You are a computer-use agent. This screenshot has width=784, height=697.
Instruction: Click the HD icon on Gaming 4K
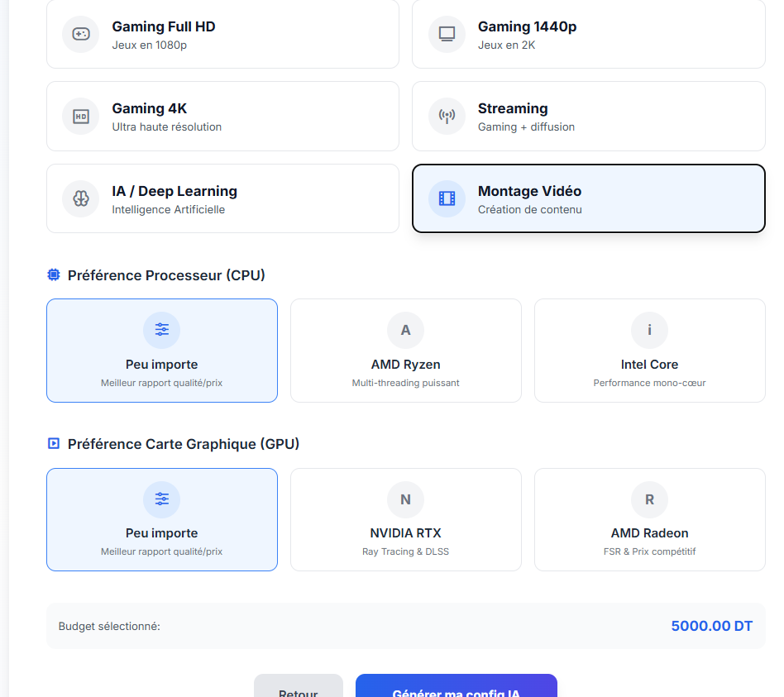80,117
